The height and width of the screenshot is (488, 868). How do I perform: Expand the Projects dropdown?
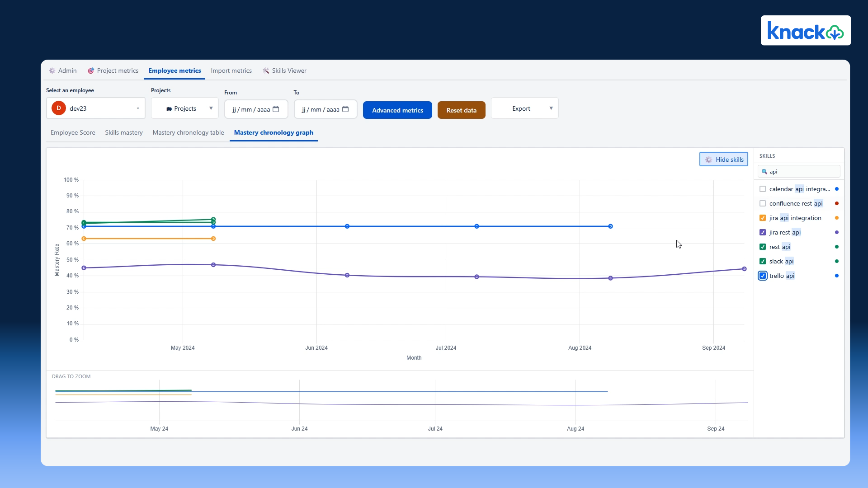pyautogui.click(x=210, y=108)
